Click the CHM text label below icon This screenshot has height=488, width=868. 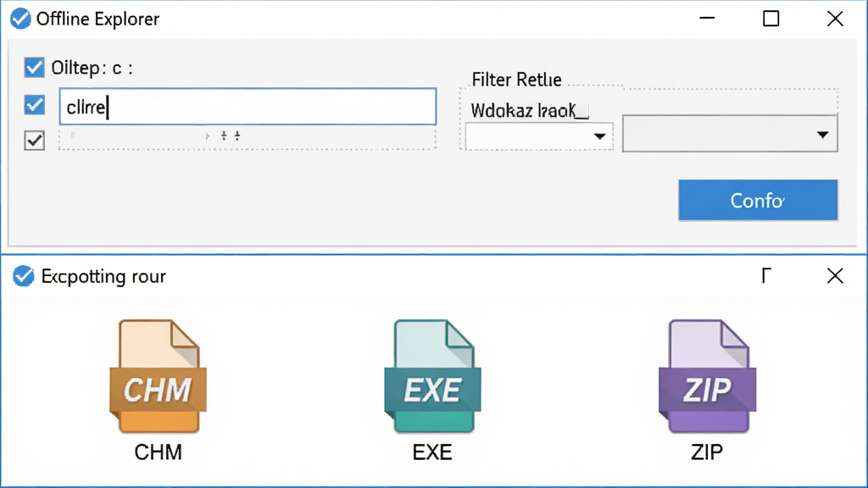coord(158,452)
